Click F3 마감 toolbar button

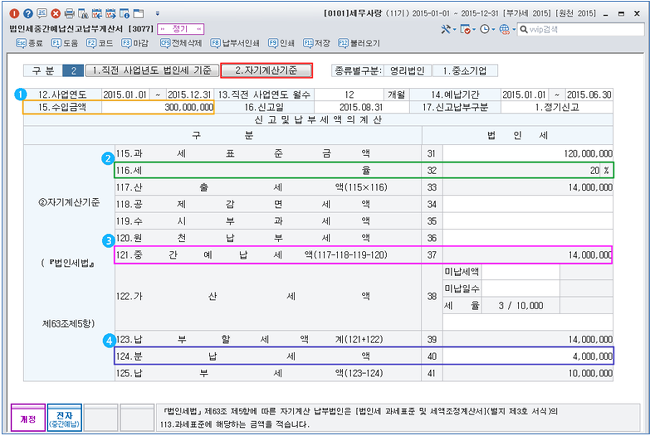click(135, 43)
